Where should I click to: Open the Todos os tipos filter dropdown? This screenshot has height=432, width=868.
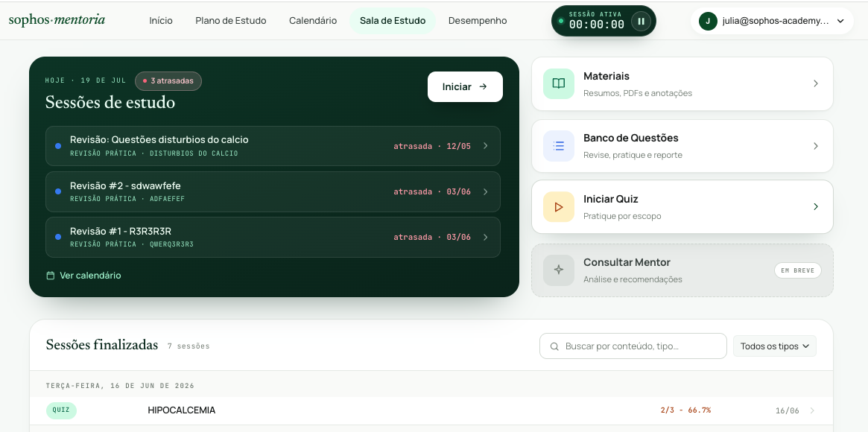774,346
